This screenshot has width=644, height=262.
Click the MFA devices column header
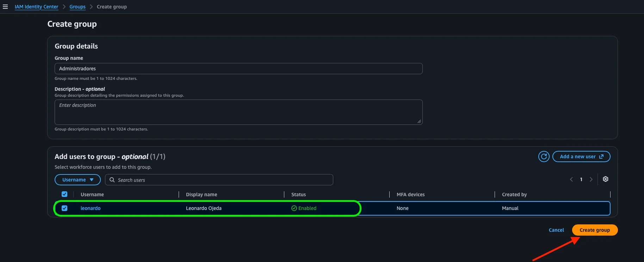pos(410,194)
